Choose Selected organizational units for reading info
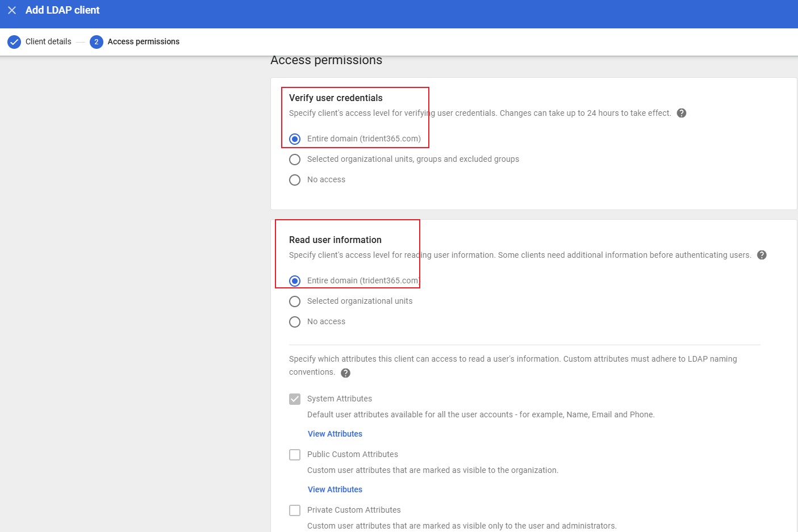Screen dimensions: 798x532 point(295,301)
